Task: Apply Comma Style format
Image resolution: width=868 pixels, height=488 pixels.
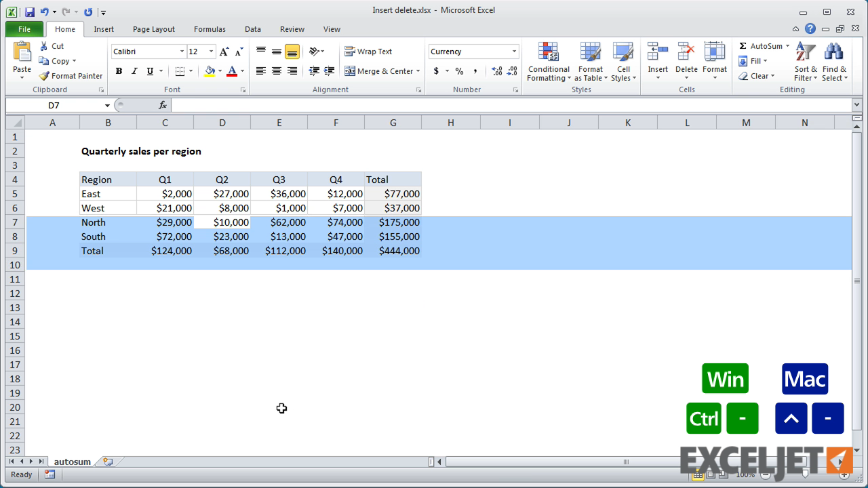Action: coord(475,71)
